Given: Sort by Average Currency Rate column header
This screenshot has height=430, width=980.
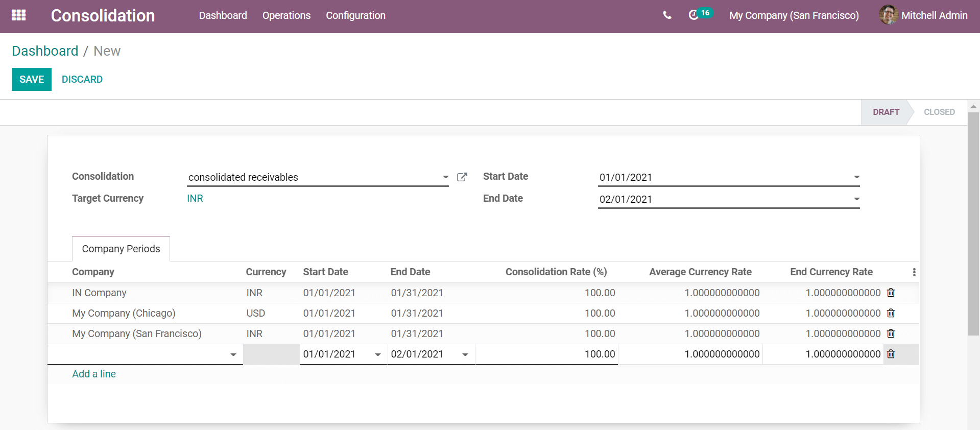Looking at the screenshot, I should point(700,272).
